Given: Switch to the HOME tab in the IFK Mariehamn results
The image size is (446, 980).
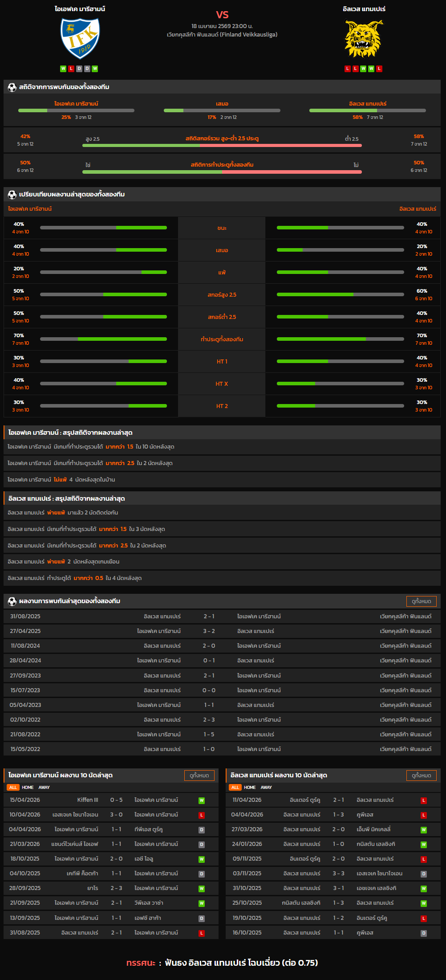Looking at the screenshot, I should tap(28, 788).
